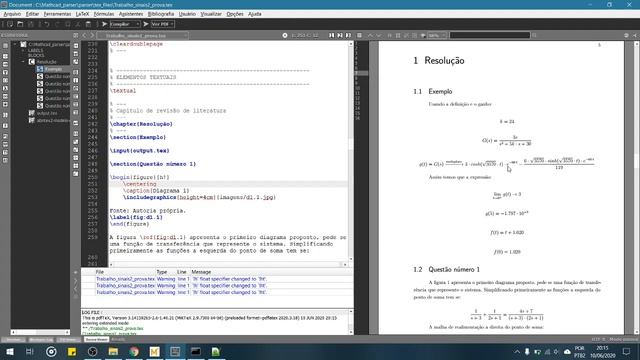Click the \includegraphics line in editor
This screenshot has width=640, height=360.
[x=199, y=197]
